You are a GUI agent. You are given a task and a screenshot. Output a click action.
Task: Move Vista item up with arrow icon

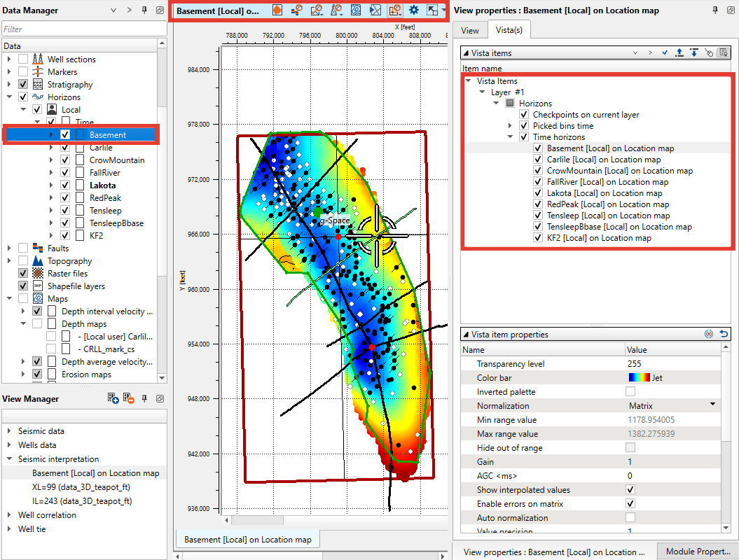(679, 52)
